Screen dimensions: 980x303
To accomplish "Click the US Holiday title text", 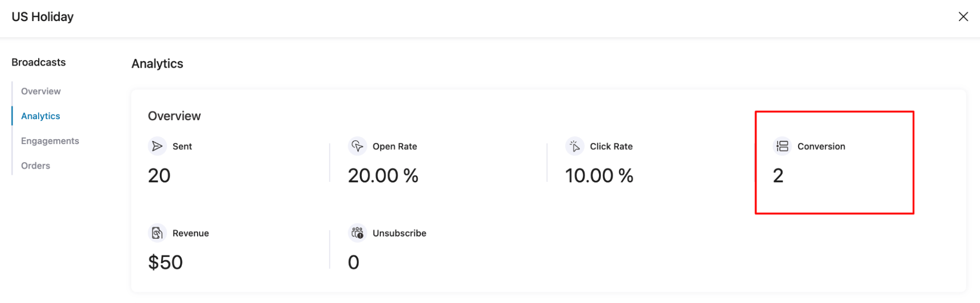I will (x=43, y=16).
